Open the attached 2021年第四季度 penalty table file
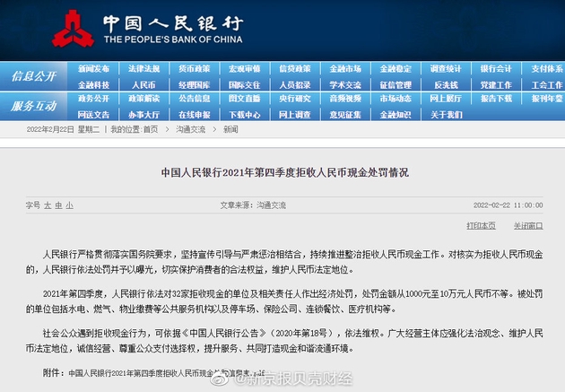Image resolution: width=565 pixels, height=392 pixels. [167, 373]
